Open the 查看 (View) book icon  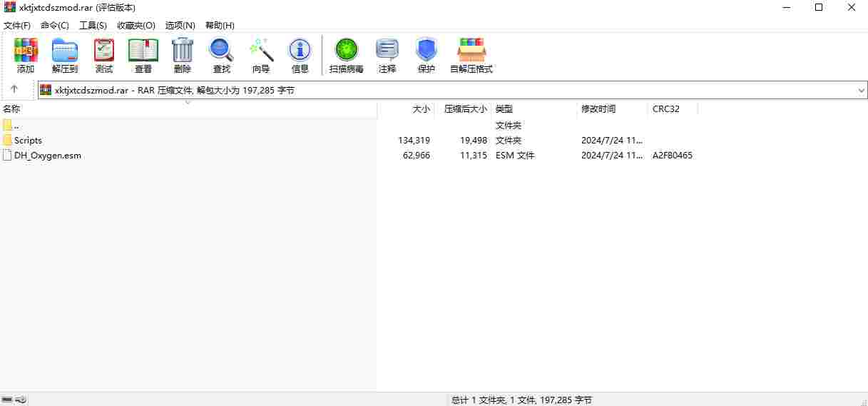click(x=143, y=56)
